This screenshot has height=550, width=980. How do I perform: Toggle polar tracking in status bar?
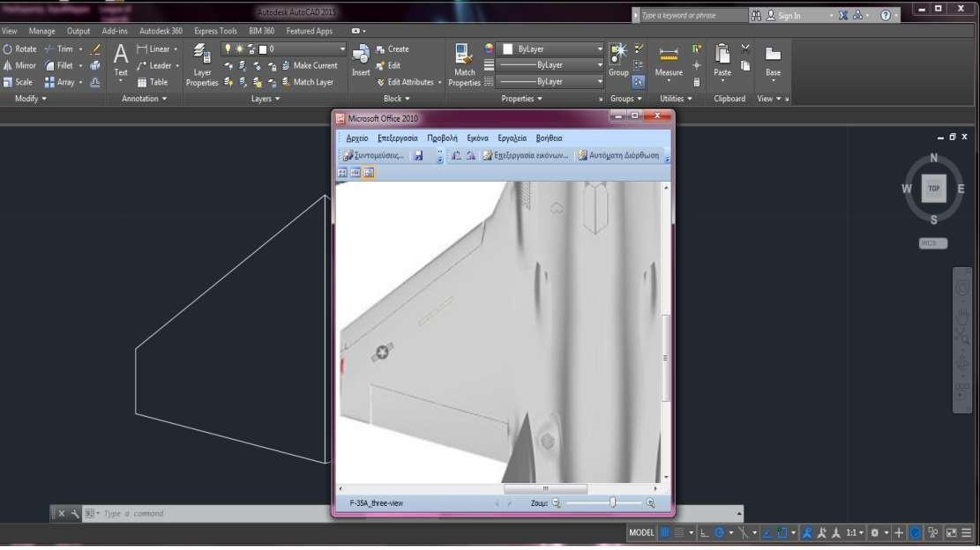[720, 533]
